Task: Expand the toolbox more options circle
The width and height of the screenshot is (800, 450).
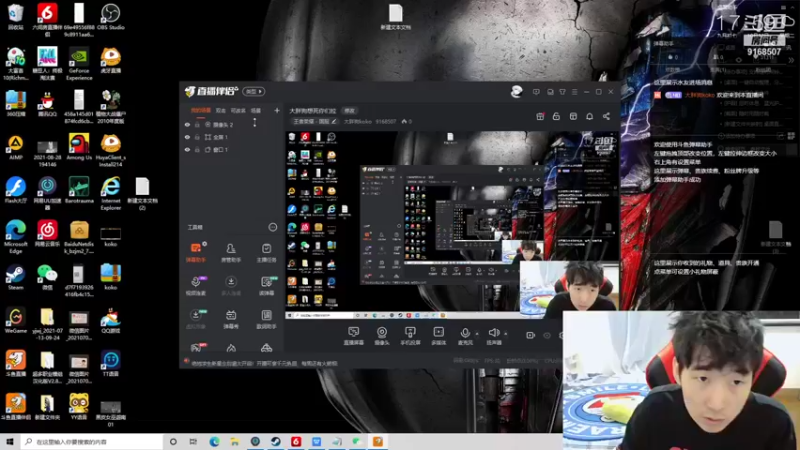Action: coord(272,227)
